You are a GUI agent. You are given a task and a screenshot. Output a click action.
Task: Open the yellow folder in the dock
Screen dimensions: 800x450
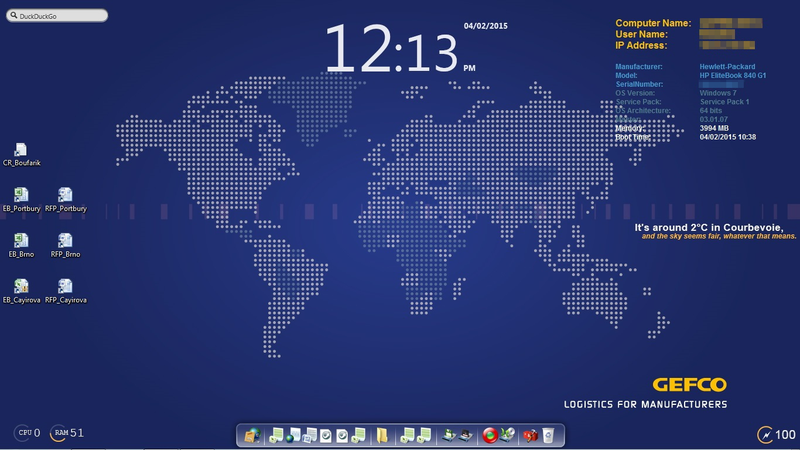[x=382, y=435]
